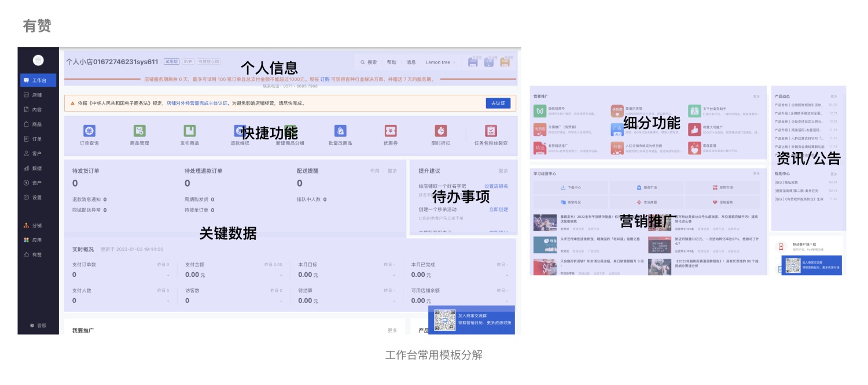Open 设置 in the sidebar

pos(32,198)
